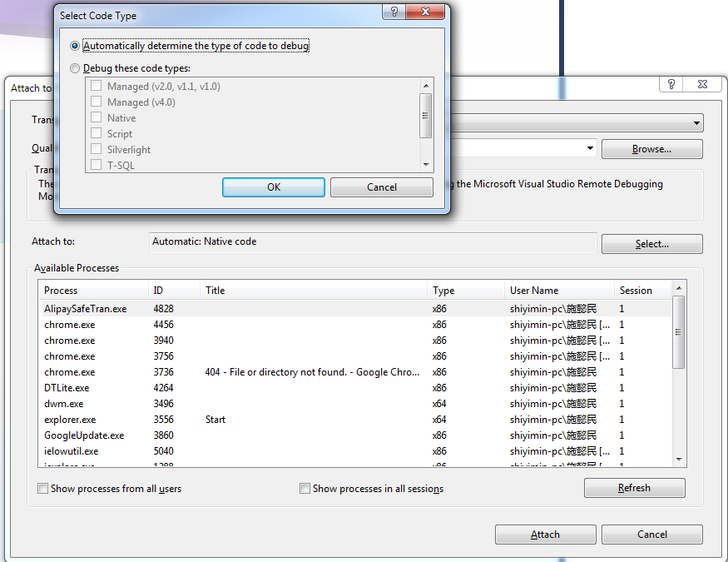Sort by the ID column header
This screenshot has height=562, width=728.
pos(174,291)
